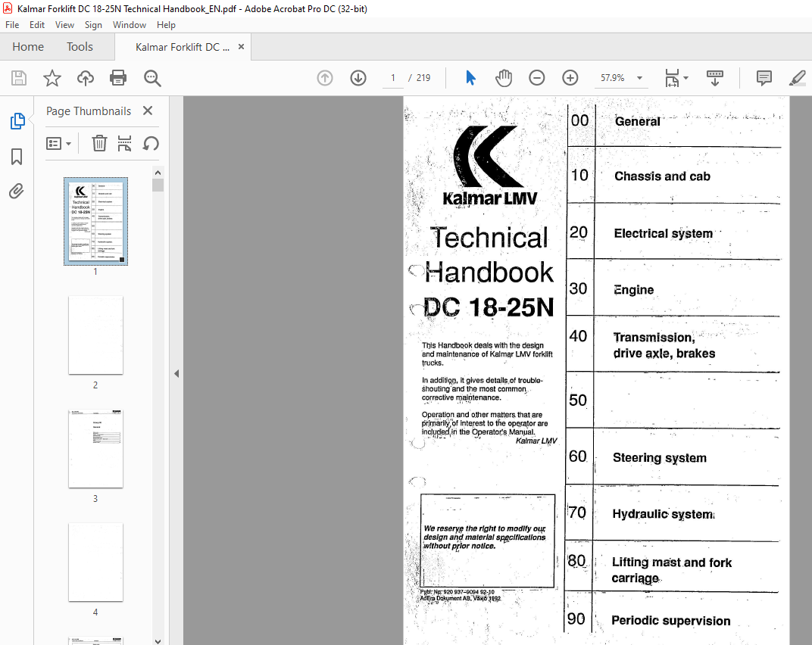The width and height of the screenshot is (812, 645).
Task: Select page 3 thumbnail
Action: (x=95, y=449)
